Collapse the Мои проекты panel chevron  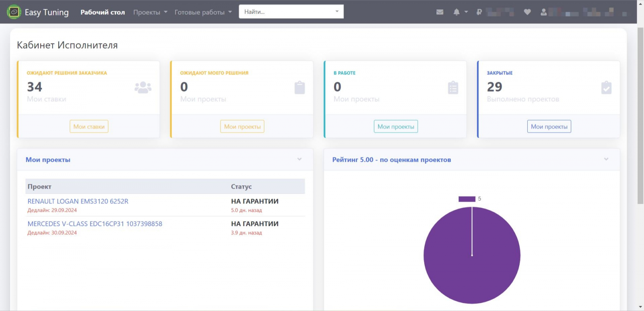[x=299, y=160]
